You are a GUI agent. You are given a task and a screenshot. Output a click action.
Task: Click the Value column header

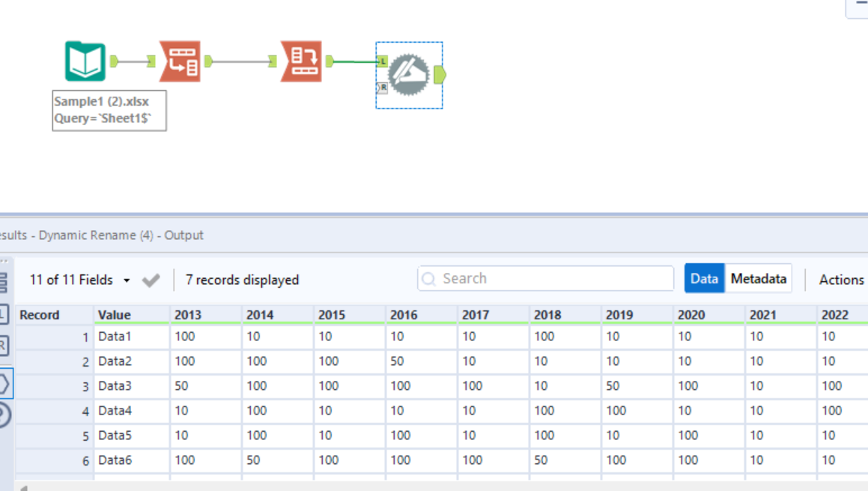point(115,315)
